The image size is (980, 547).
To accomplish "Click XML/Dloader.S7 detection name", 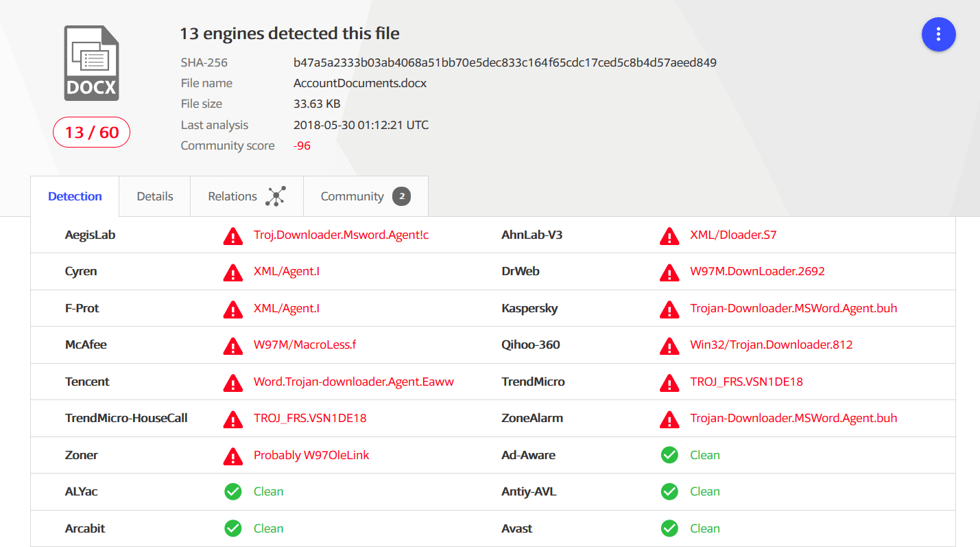I will click(x=733, y=235).
